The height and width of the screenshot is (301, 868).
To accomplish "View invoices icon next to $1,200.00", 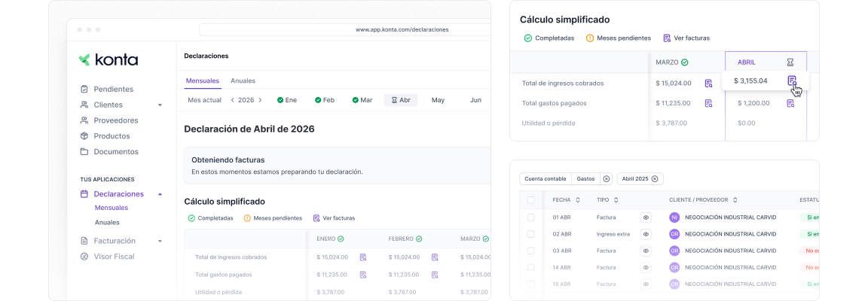I will click(790, 103).
